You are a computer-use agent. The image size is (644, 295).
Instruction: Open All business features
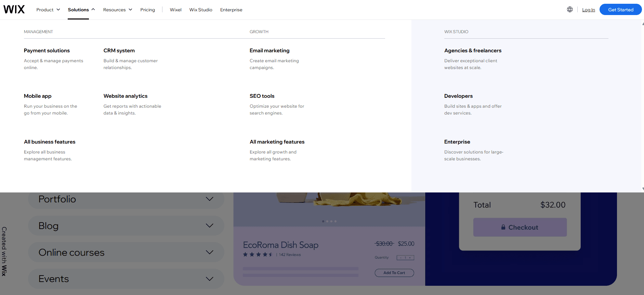(x=50, y=142)
